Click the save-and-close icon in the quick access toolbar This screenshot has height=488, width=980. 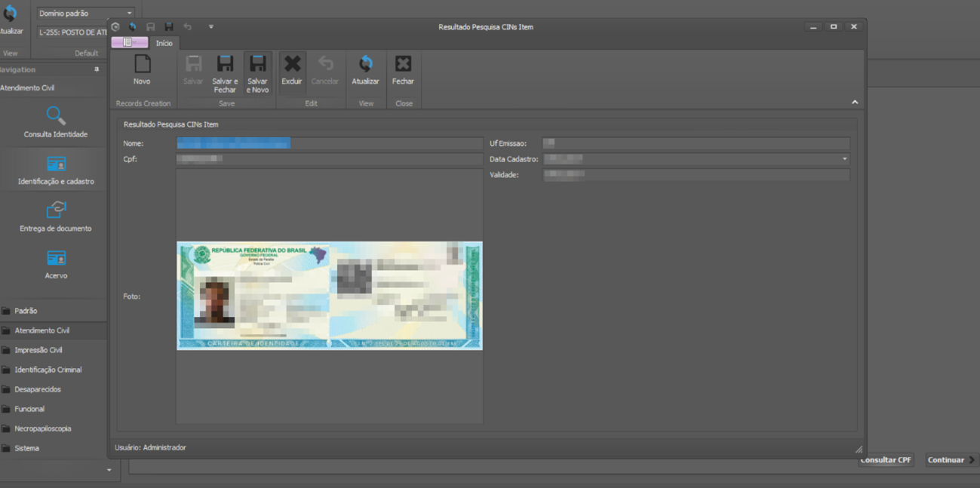click(168, 26)
